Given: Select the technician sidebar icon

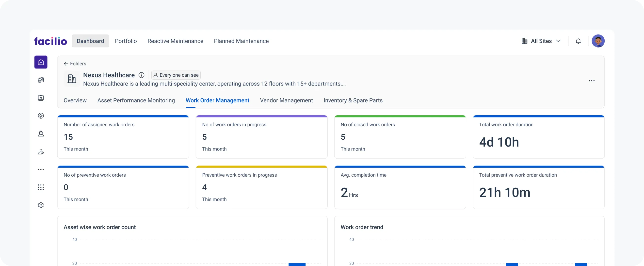Looking at the screenshot, I should 41,134.
